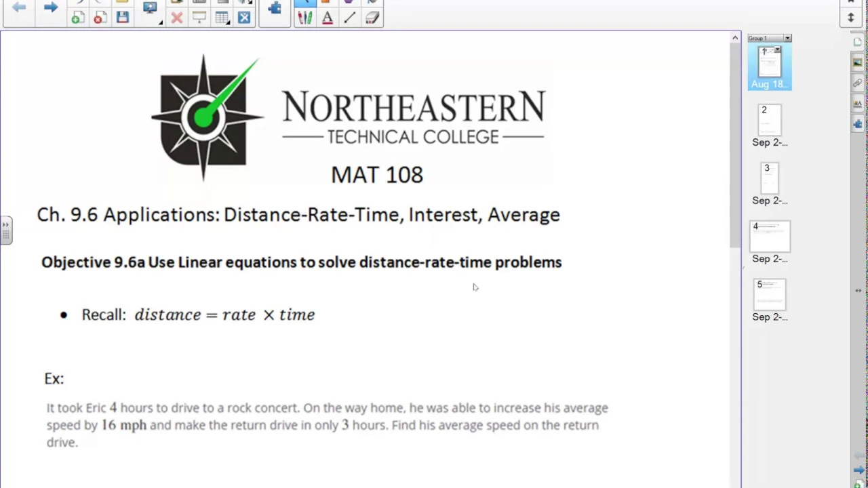Open the Add-ons puzzle tab in sidebar

click(x=858, y=124)
